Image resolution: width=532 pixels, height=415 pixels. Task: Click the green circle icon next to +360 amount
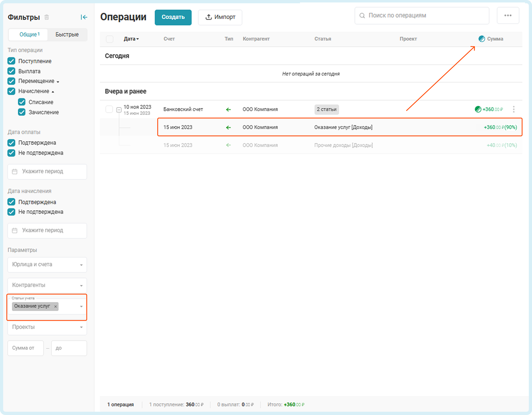click(478, 109)
